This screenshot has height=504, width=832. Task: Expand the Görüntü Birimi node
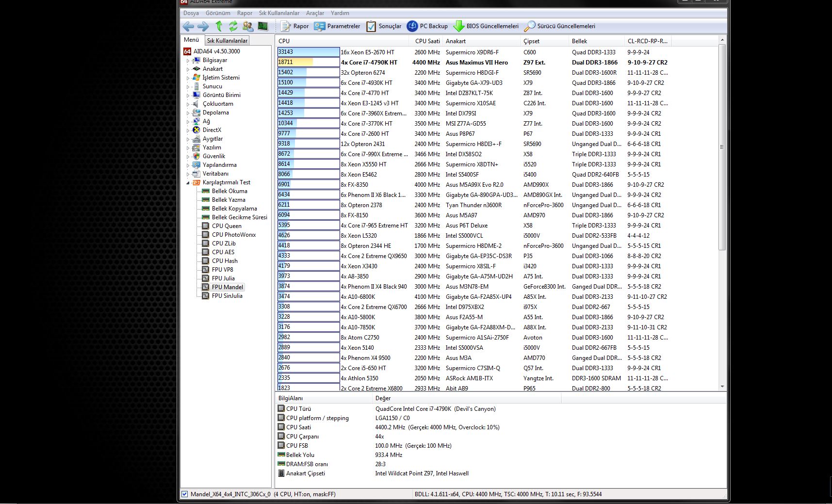(x=188, y=96)
